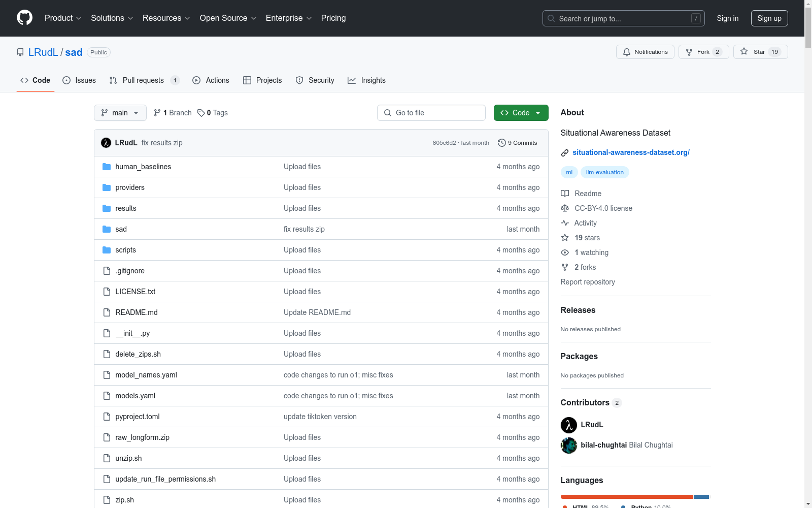Click the stars icon in About
The height and width of the screenshot is (508, 812).
tap(565, 238)
